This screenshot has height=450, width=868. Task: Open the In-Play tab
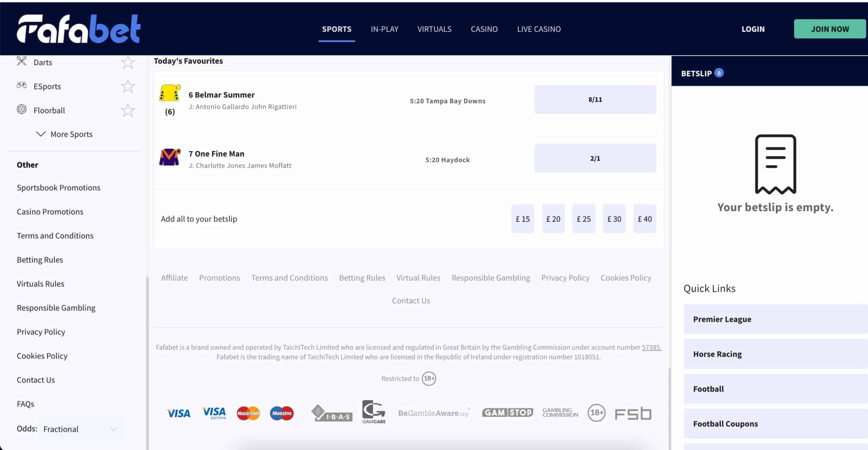tap(384, 29)
